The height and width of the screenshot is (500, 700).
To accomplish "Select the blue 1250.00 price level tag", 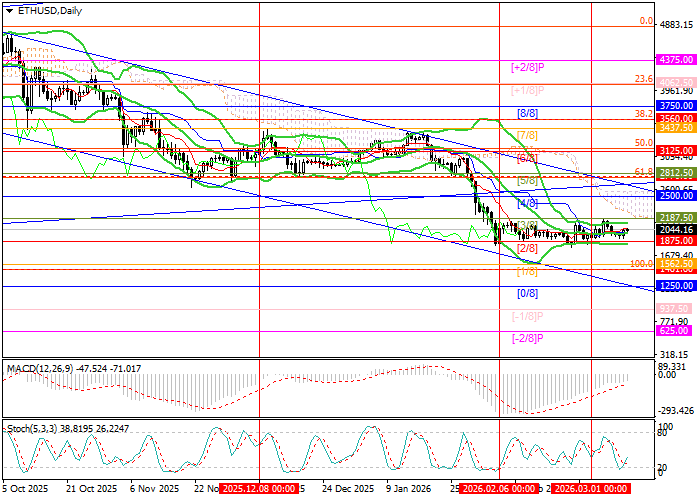I will [677, 285].
